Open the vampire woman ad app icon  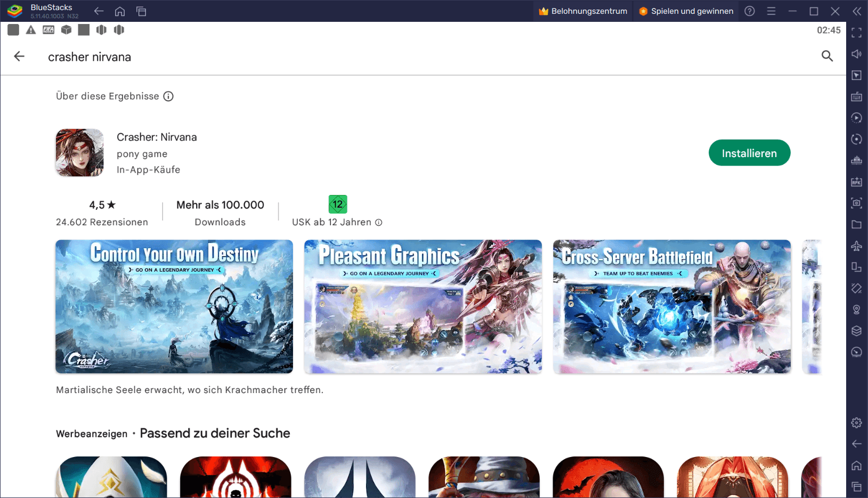(609, 477)
